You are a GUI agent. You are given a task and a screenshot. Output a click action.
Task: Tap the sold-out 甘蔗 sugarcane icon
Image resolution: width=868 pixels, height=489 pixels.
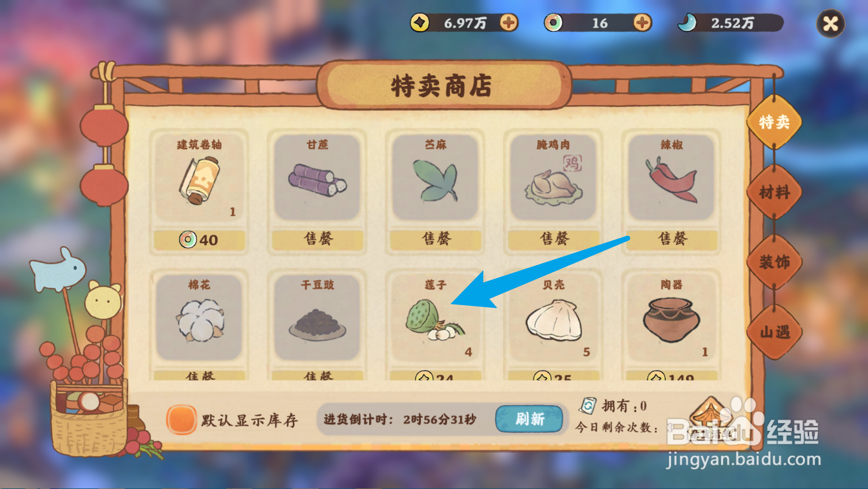[x=317, y=180]
